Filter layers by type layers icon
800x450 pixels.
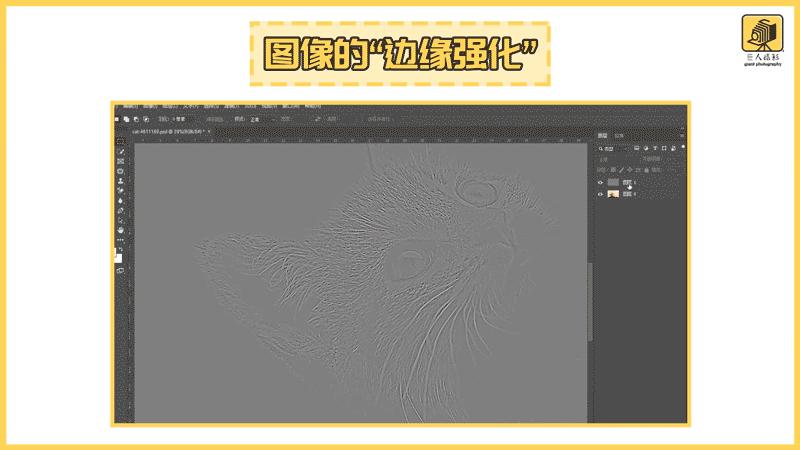tap(655, 148)
